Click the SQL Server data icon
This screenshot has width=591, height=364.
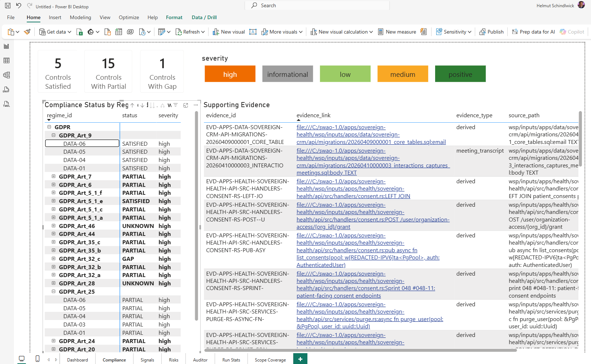108,32
